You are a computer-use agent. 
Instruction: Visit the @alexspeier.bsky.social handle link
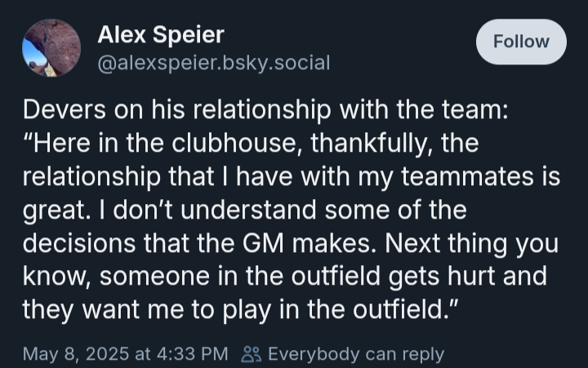pos(214,63)
